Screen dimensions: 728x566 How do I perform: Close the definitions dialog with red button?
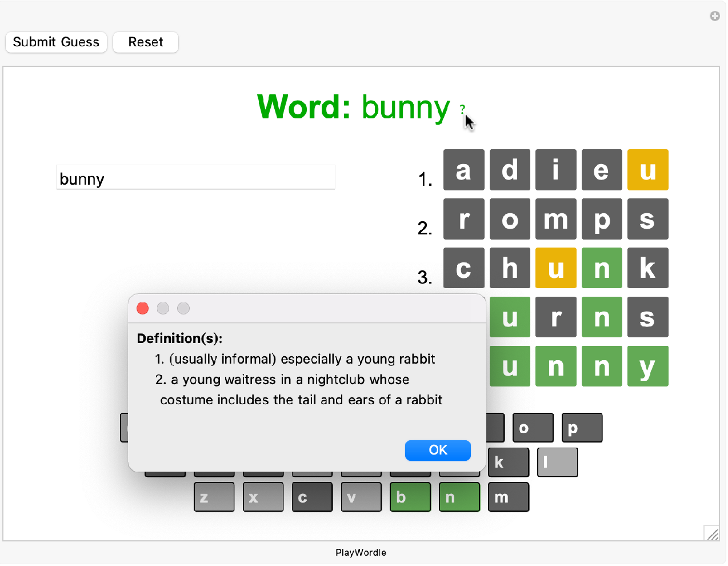tap(143, 309)
